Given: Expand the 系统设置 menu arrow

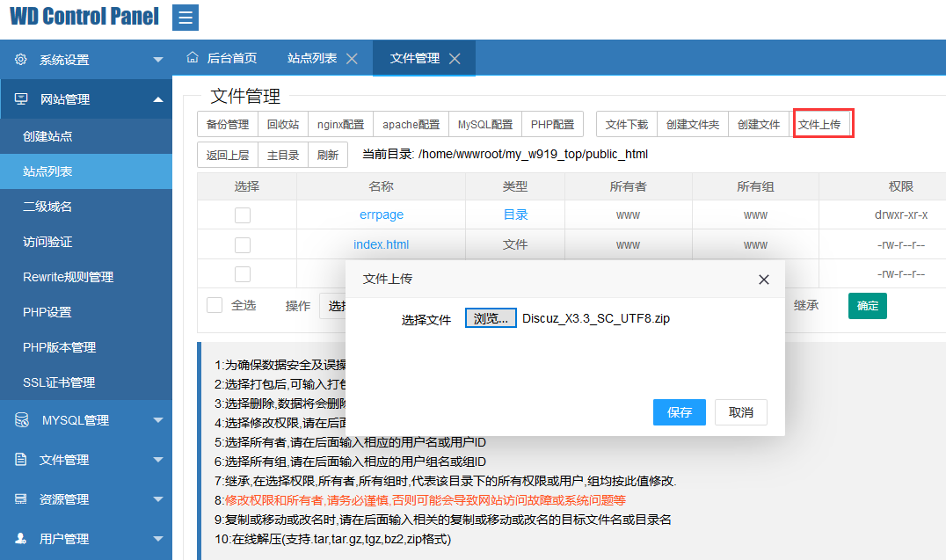Looking at the screenshot, I should tap(158, 60).
